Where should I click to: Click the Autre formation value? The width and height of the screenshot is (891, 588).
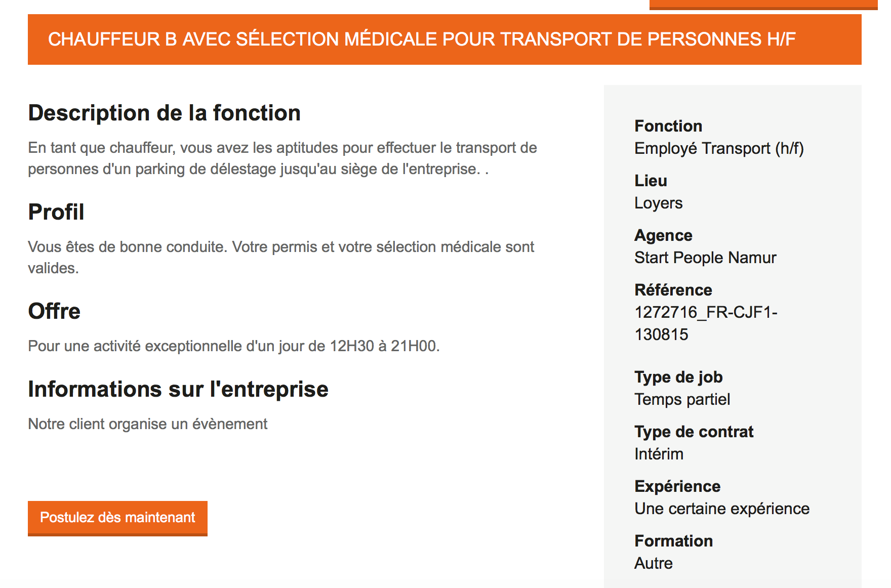(654, 563)
